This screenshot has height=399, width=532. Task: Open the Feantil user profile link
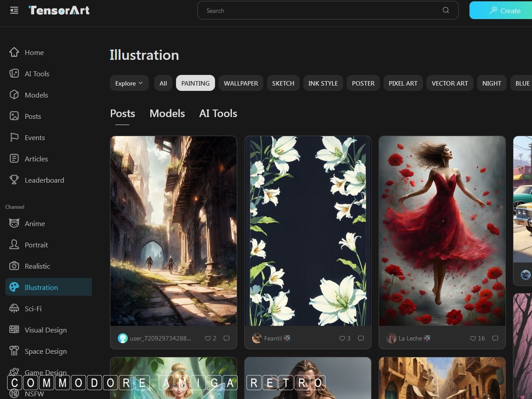tap(273, 338)
